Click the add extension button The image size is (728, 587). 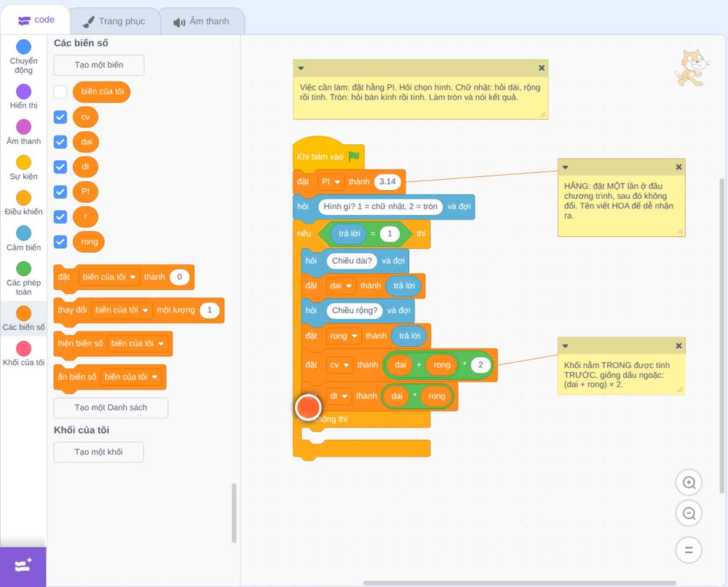[23, 566]
